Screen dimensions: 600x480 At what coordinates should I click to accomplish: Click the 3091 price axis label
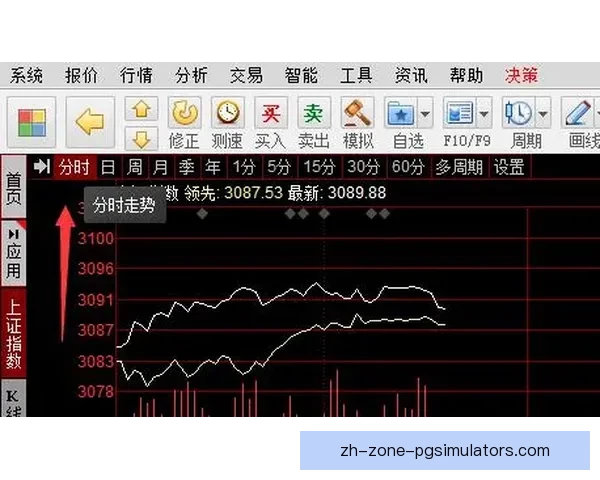[x=96, y=300]
